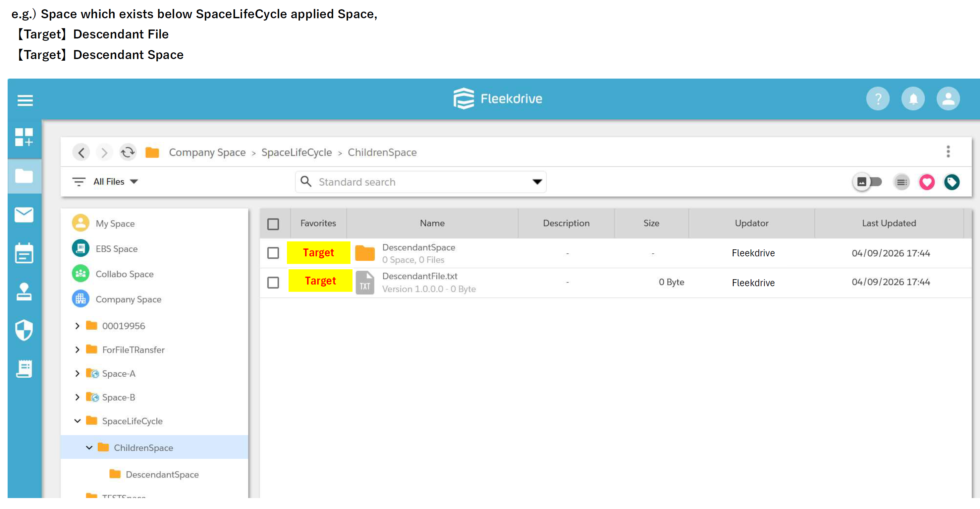Screen dimensions: 980x509
Task: Toggle the thumbnail view switch
Action: pos(868,182)
